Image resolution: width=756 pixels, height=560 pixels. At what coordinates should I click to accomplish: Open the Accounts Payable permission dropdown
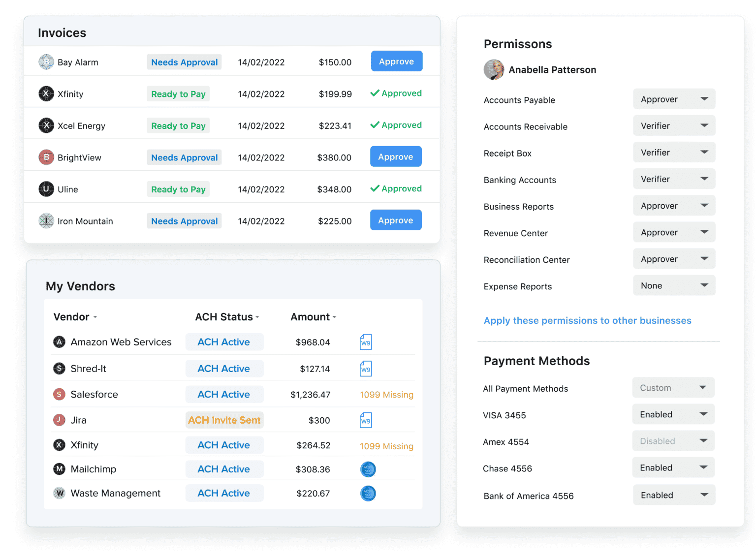674,99
